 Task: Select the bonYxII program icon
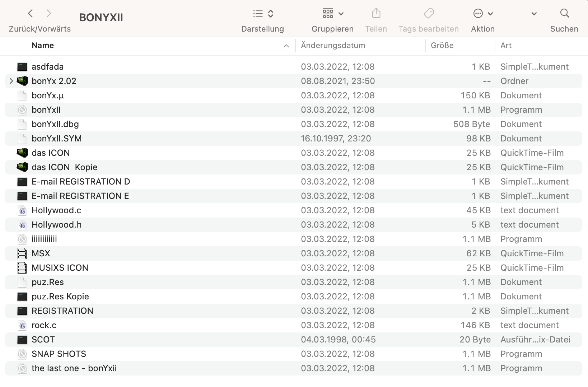pos(22,110)
